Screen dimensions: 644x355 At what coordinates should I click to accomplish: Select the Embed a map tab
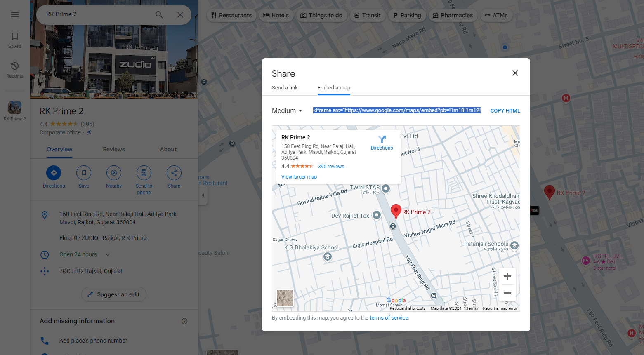(x=334, y=88)
